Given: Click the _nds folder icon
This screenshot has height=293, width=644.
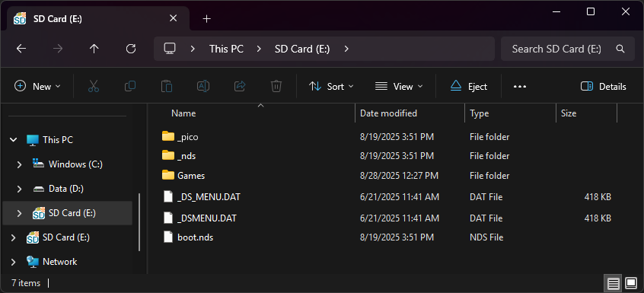Looking at the screenshot, I should pyautogui.click(x=168, y=155).
